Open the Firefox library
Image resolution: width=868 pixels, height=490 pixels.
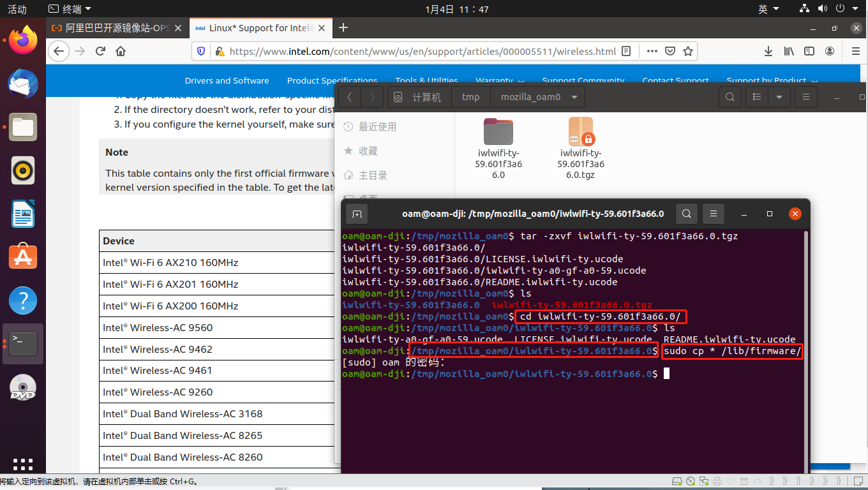(788, 51)
